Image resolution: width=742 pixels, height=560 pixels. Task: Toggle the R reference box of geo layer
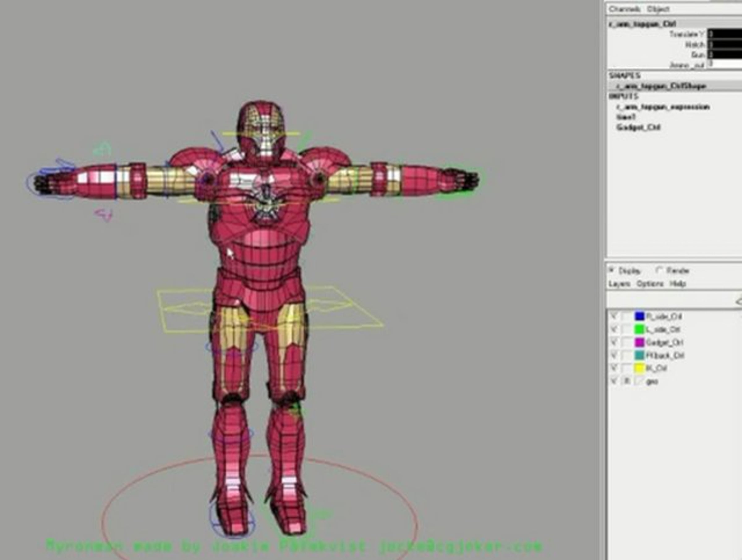coord(626,381)
